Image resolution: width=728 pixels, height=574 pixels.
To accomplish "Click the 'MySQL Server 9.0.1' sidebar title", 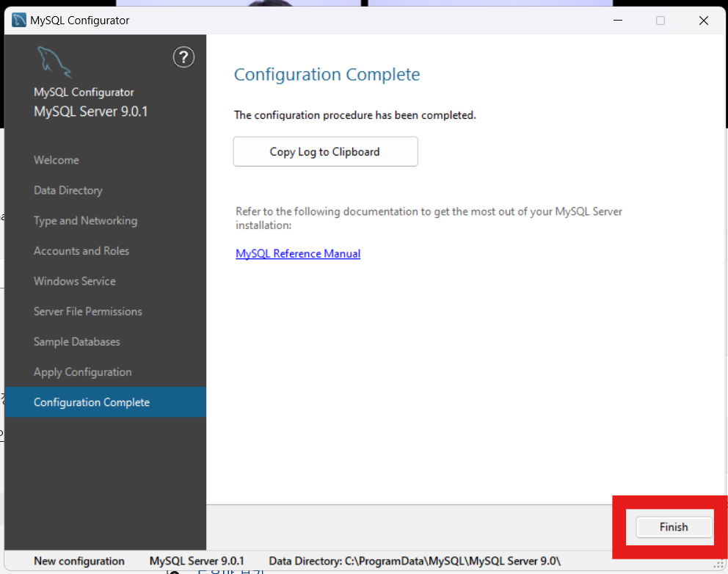I will coord(90,112).
